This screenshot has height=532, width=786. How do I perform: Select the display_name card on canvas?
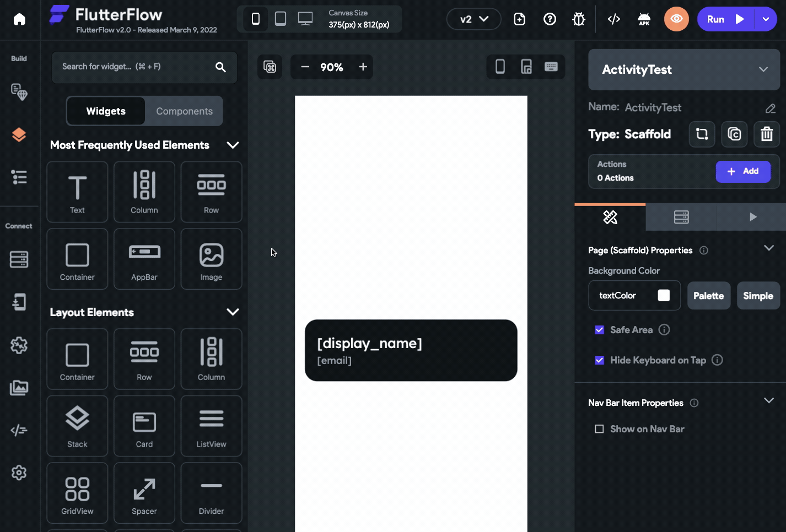[411, 350]
